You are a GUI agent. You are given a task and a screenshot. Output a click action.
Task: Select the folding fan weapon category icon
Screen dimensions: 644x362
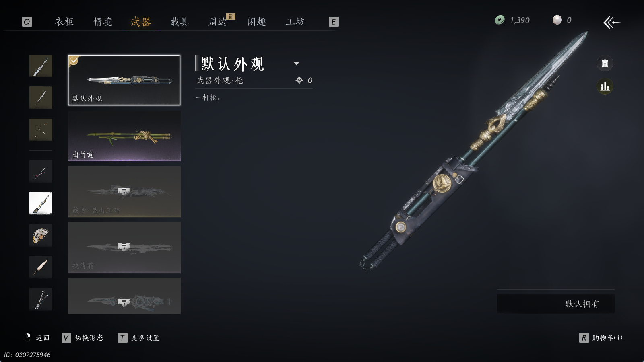[x=41, y=235]
